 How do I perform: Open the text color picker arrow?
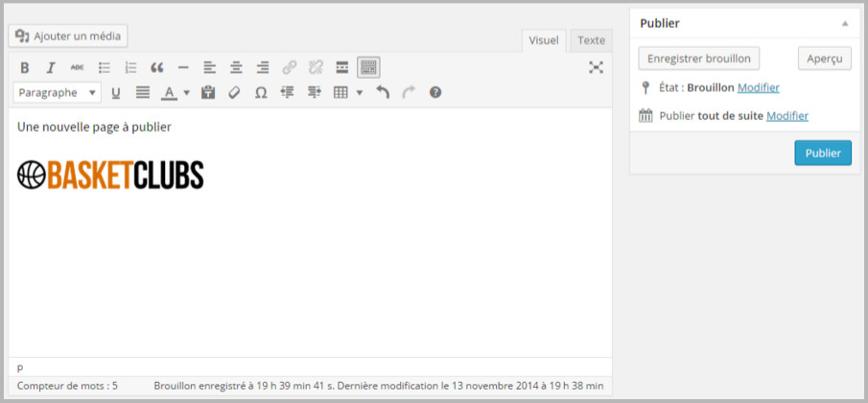click(187, 92)
